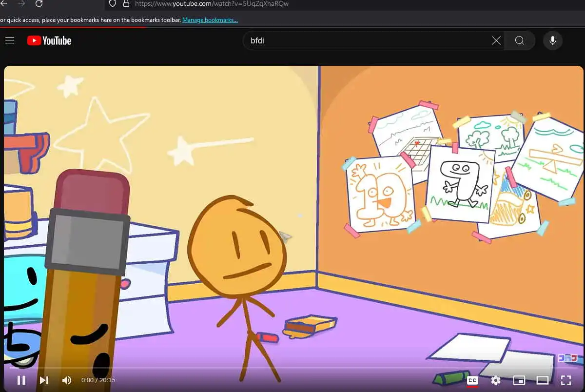Select the YouTube URL in the address bar
This screenshot has width=585, height=392.
pos(212,3)
